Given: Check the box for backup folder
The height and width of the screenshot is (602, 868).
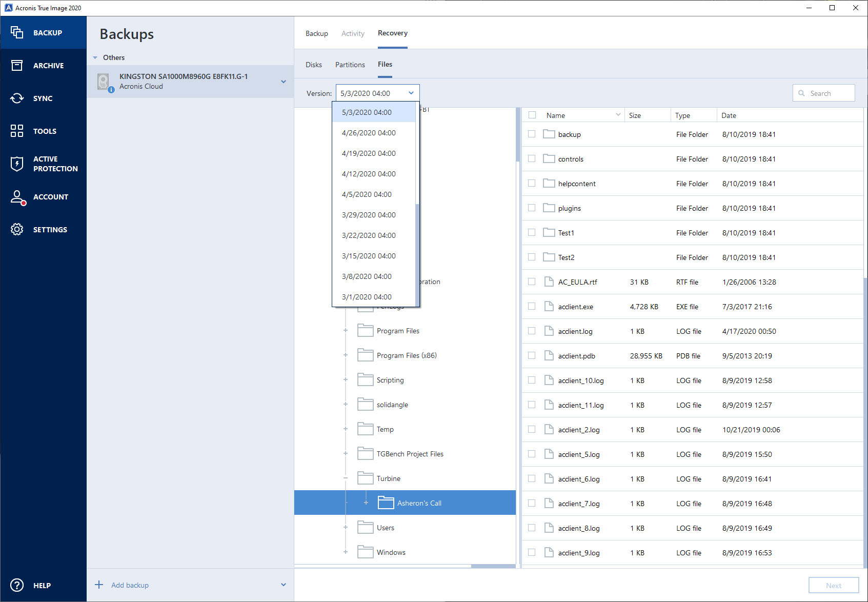Looking at the screenshot, I should (x=532, y=134).
